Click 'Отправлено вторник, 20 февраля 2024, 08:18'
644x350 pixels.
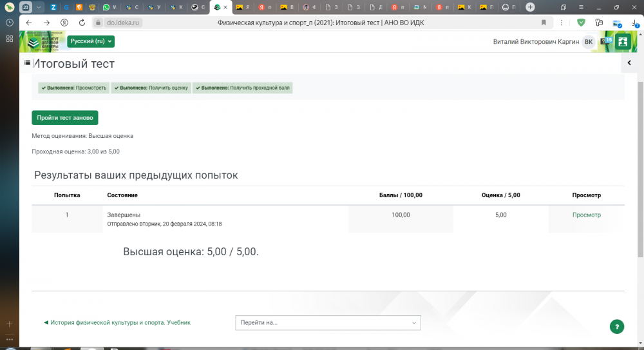(164, 224)
